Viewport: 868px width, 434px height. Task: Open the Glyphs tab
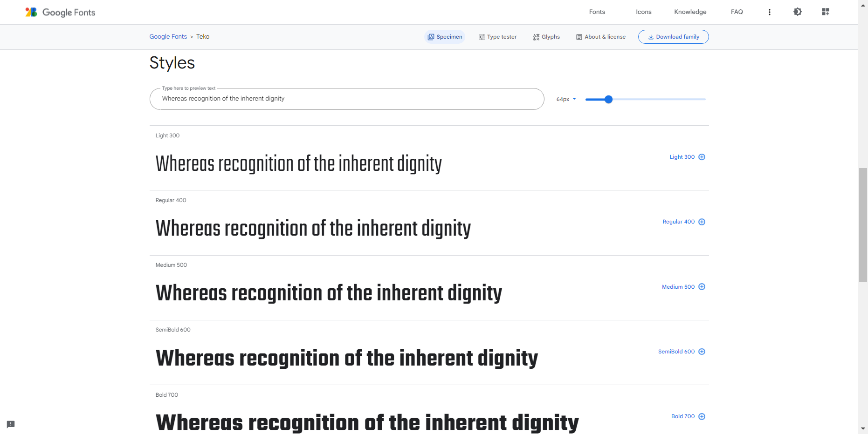pos(546,37)
